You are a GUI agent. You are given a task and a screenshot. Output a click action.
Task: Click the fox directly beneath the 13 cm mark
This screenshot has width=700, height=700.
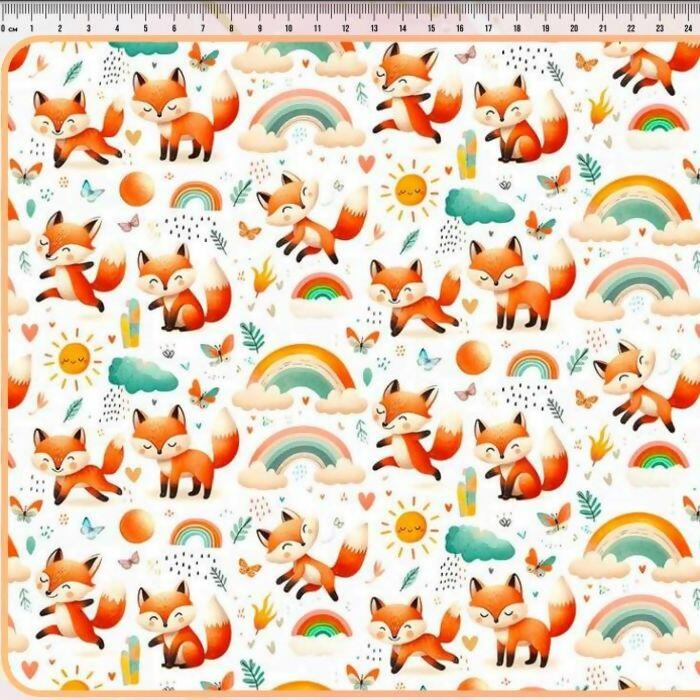click(x=405, y=85)
